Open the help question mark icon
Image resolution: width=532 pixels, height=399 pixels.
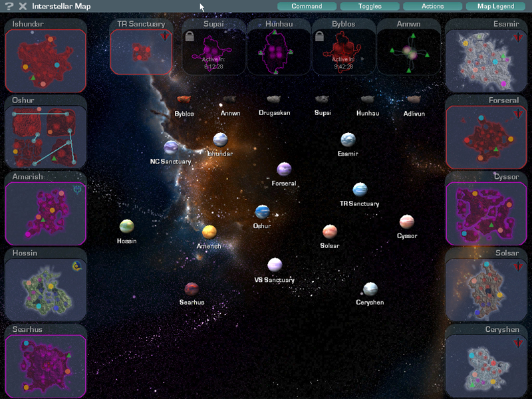pos(9,6)
